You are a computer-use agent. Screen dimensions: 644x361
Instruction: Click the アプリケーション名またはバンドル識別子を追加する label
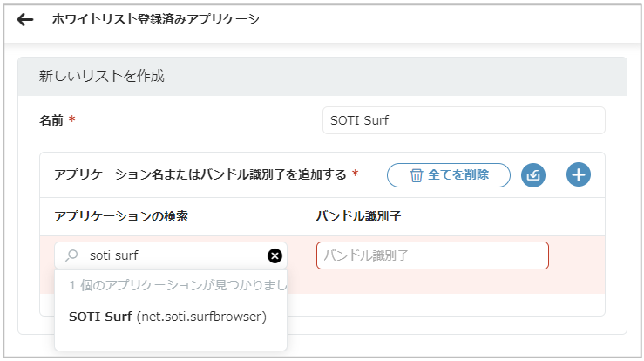click(x=200, y=174)
